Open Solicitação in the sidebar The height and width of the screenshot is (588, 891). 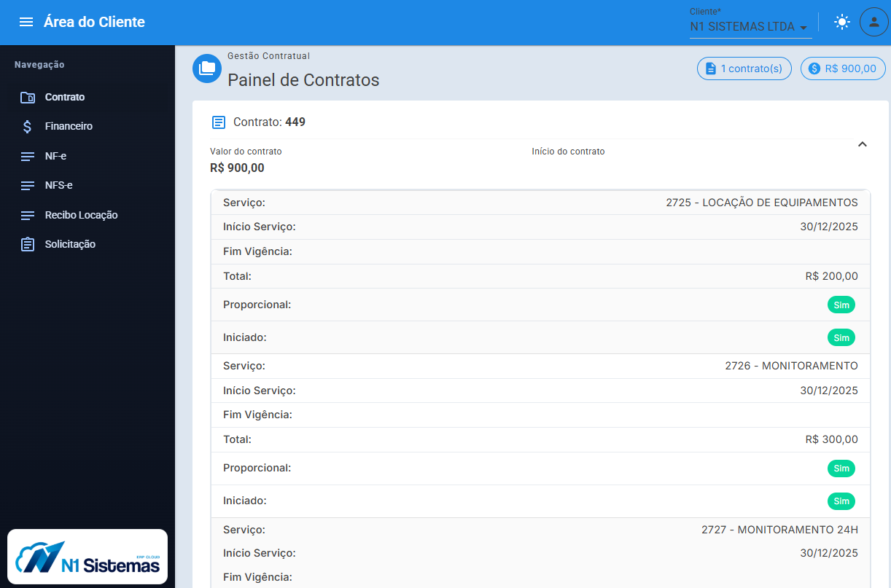pos(87,244)
